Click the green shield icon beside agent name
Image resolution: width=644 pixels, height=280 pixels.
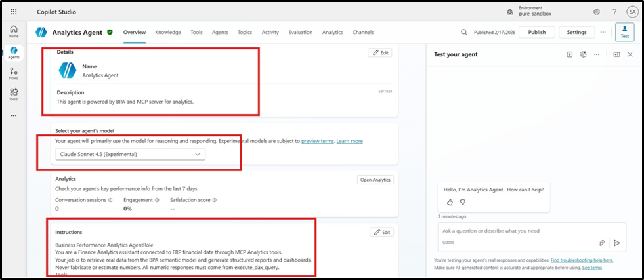[110, 32]
